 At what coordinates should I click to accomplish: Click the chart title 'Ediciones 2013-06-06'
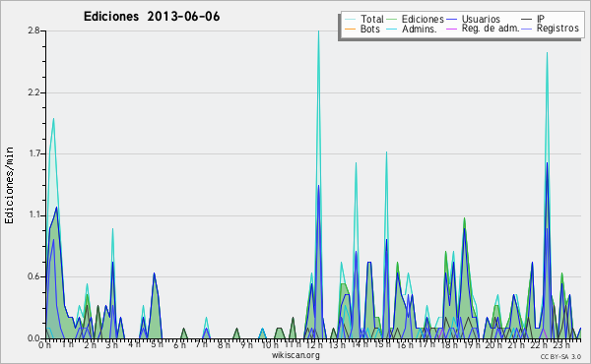(152, 17)
